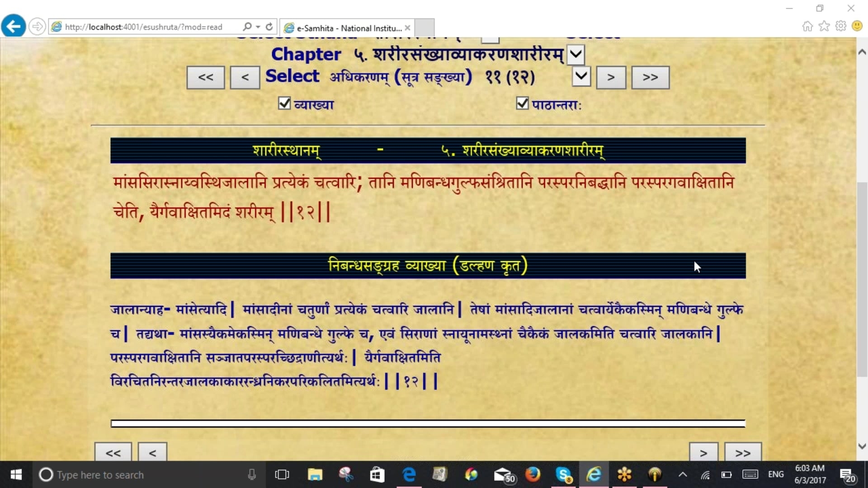Viewport: 868px width, 488px height.
Task: Click the favorites star icon
Action: tap(824, 26)
